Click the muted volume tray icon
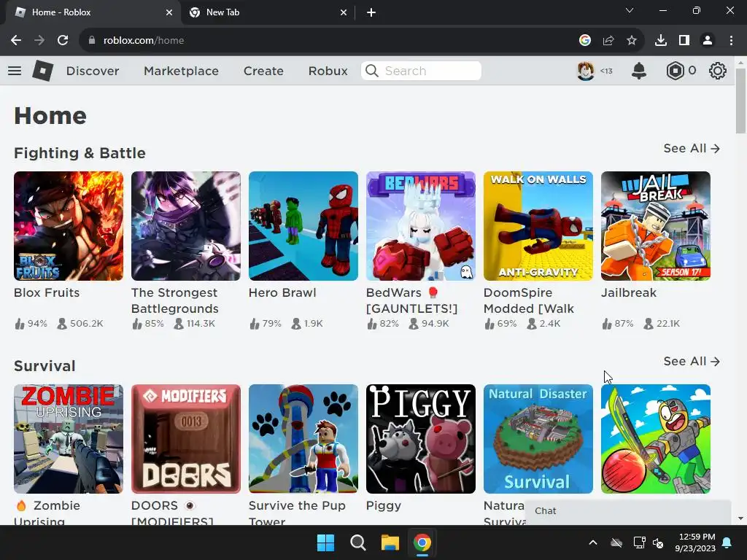This screenshot has height=560, width=747. coord(659,542)
